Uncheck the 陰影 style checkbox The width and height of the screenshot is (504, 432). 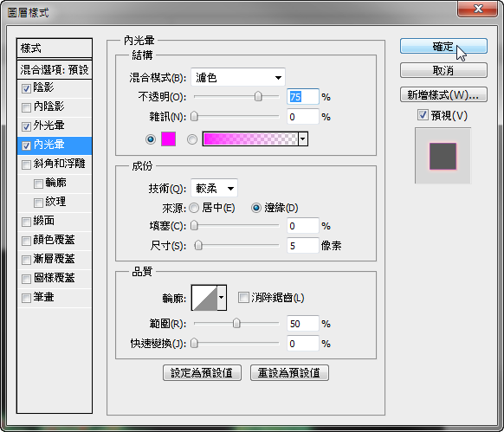pos(26,88)
